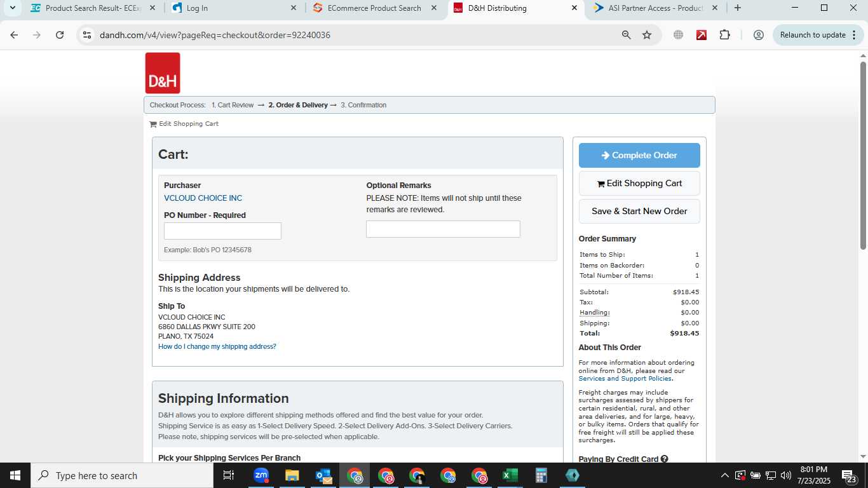Open the Chrome three-dot menu
868x488 pixels.
point(853,35)
